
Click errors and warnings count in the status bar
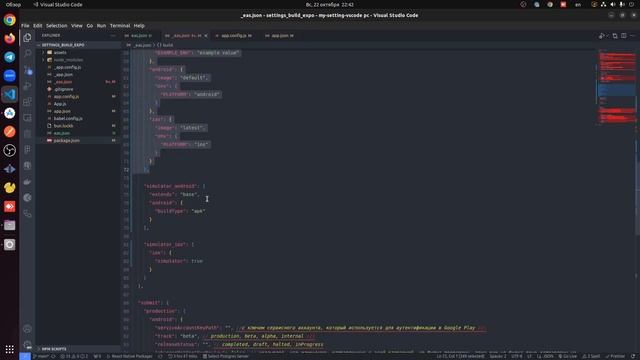(x=74, y=356)
